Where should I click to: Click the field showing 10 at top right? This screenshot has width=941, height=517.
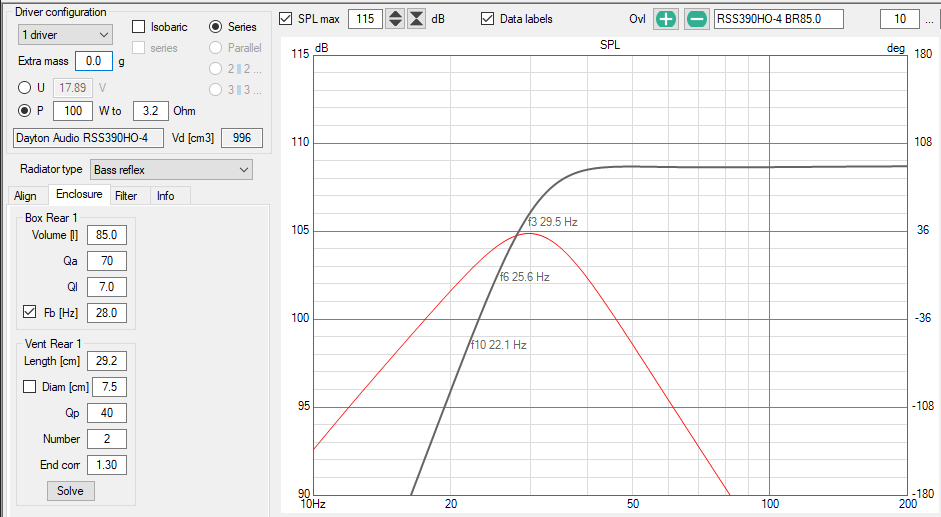(900, 19)
